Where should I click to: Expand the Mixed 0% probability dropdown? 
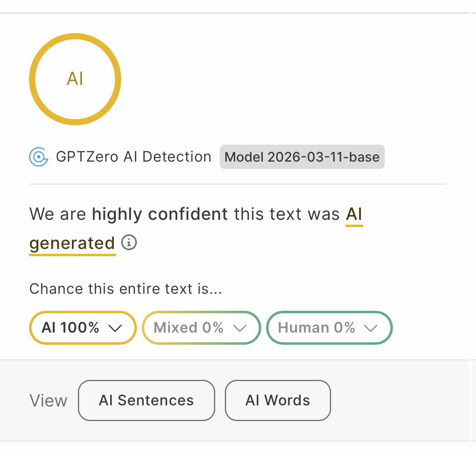click(201, 328)
